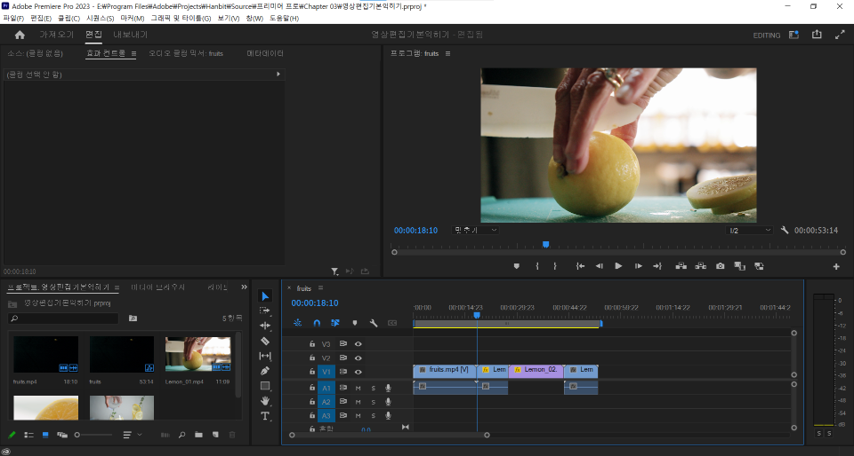Show overflow project panel tabs chevrons
Viewport: 854px width, 456px height.
pyautogui.click(x=244, y=287)
